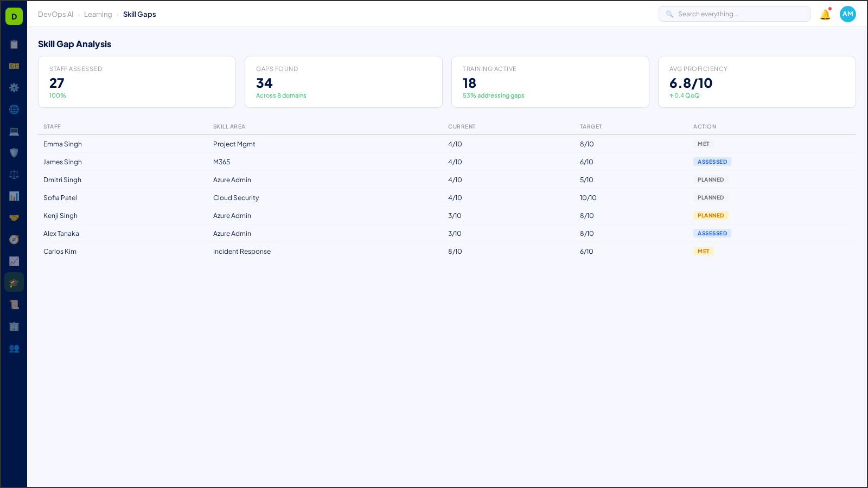Sort table by the TARGET column header
This screenshot has width=868, height=488.
(x=590, y=126)
